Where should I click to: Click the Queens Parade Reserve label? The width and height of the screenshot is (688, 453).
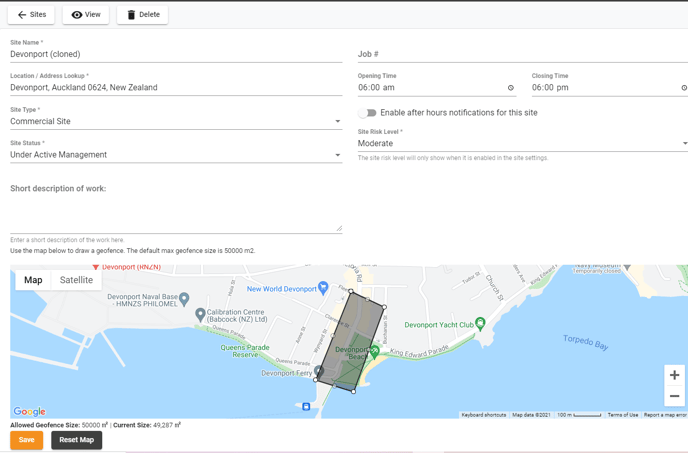point(245,351)
